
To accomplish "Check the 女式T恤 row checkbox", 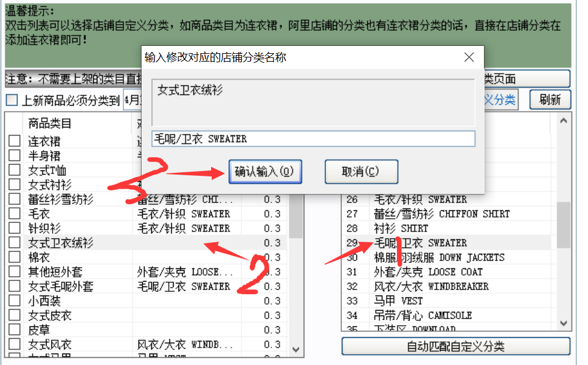I will pyautogui.click(x=15, y=170).
